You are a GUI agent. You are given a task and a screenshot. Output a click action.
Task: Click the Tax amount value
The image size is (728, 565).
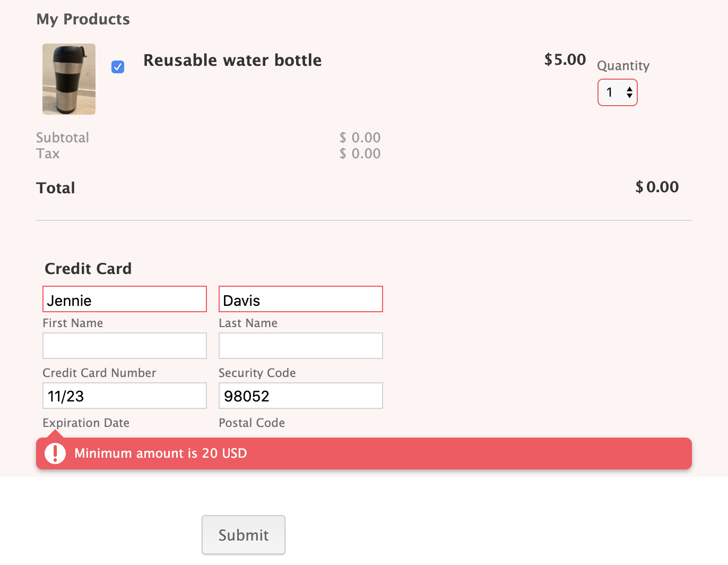(x=360, y=153)
